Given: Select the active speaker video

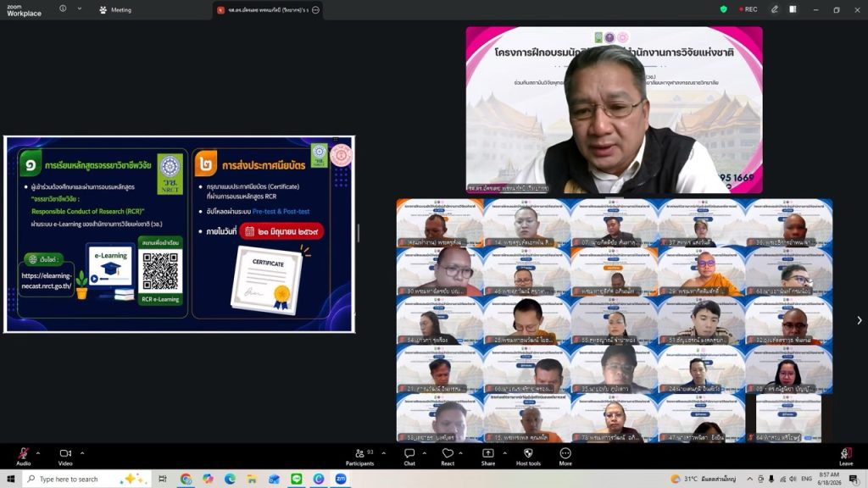Looking at the screenshot, I should click(x=614, y=110).
